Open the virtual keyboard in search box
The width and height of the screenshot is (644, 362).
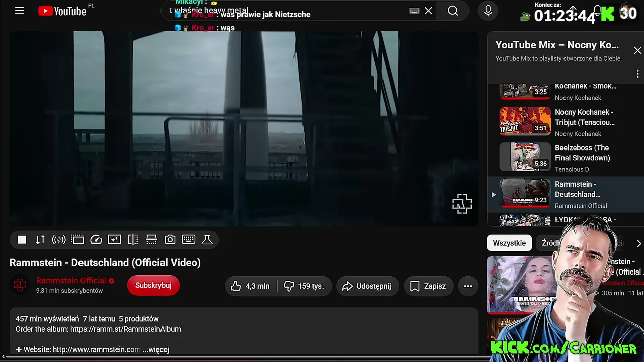coord(414,11)
